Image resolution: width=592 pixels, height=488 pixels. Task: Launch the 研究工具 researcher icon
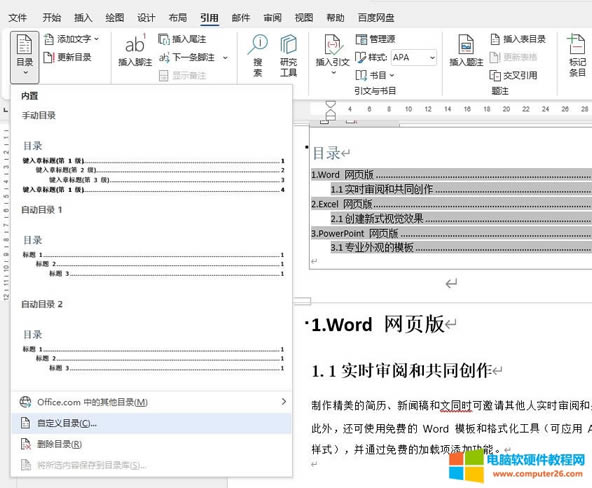[x=288, y=55]
